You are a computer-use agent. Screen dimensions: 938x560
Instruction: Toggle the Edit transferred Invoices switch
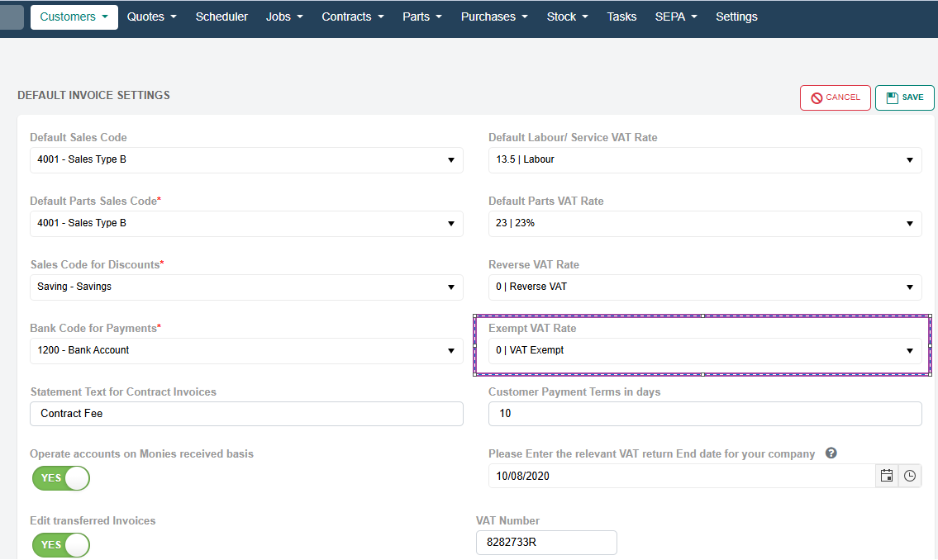click(x=60, y=545)
